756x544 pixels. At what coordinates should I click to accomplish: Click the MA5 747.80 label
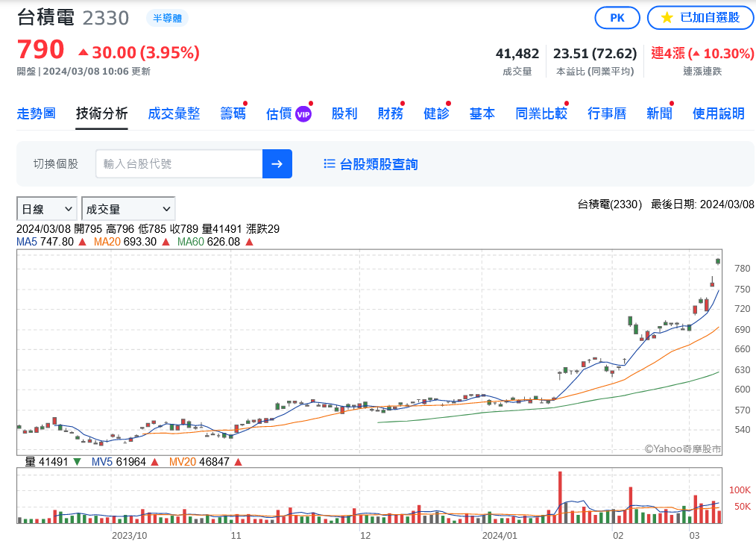pos(45,242)
